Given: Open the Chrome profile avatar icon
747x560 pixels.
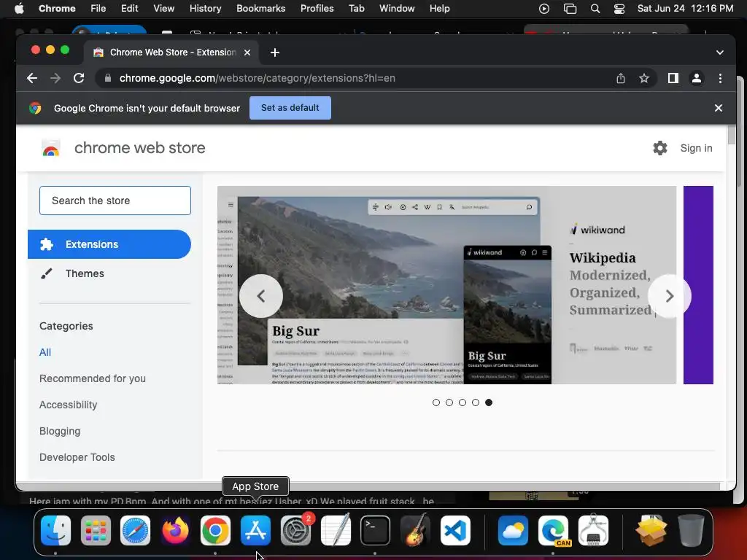Looking at the screenshot, I should pos(697,78).
